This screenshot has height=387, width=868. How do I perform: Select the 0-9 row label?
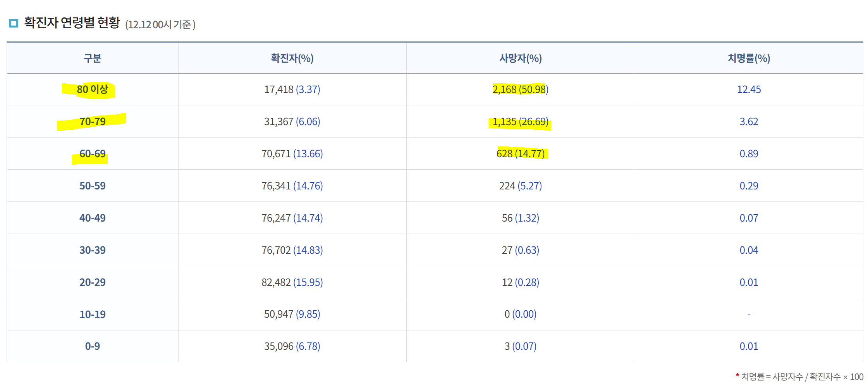tap(93, 346)
